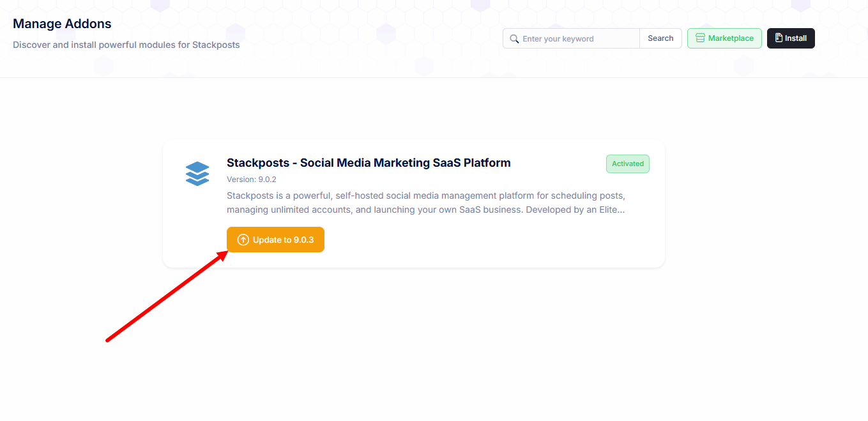Click the blank area of the Stackposts addon card
The image size is (868, 421).
pyautogui.click(x=498, y=243)
